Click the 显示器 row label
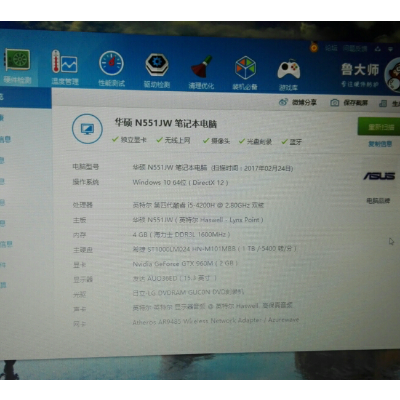This screenshot has width=400, height=400. point(83,279)
